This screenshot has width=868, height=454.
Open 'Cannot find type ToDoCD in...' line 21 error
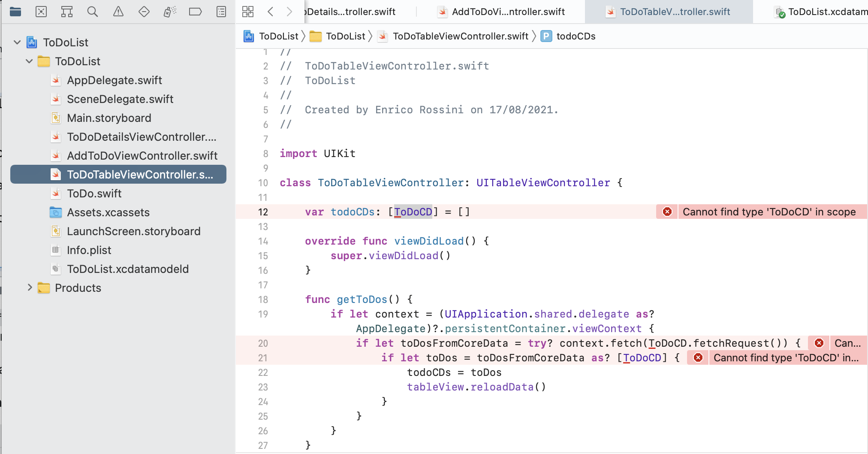point(786,357)
